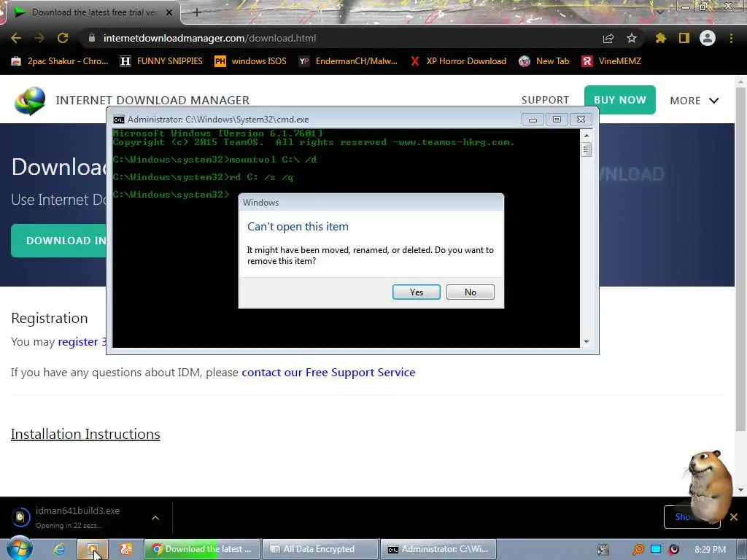Bookmark this page with the star icon
Image resolution: width=747 pixels, height=560 pixels.
coord(632,38)
